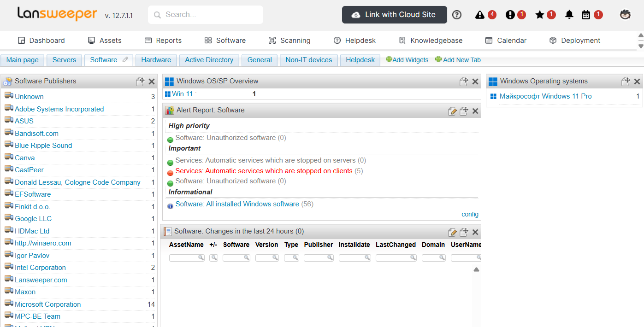Close the Software Changes last 24 hours widget
Image resolution: width=644 pixels, height=327 pixels.
(x=475, y=232)
